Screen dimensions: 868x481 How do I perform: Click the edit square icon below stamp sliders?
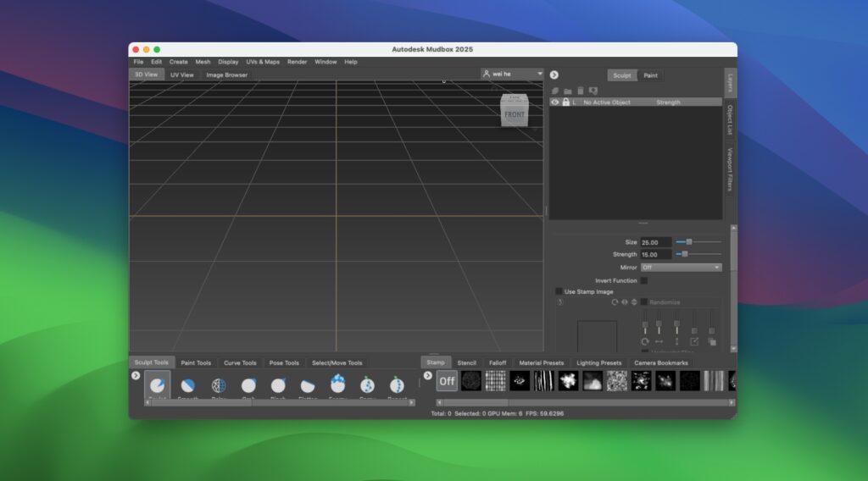tap(694, 341)
